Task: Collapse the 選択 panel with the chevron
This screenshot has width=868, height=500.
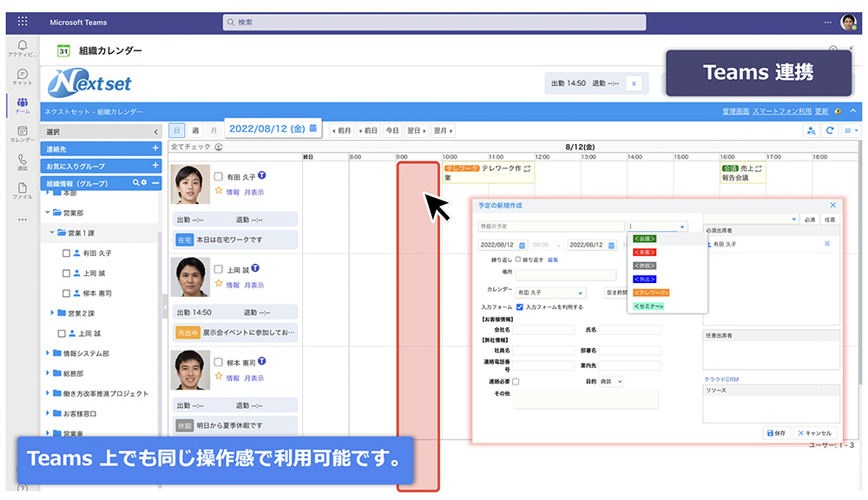Action: (x=155, y=132)
